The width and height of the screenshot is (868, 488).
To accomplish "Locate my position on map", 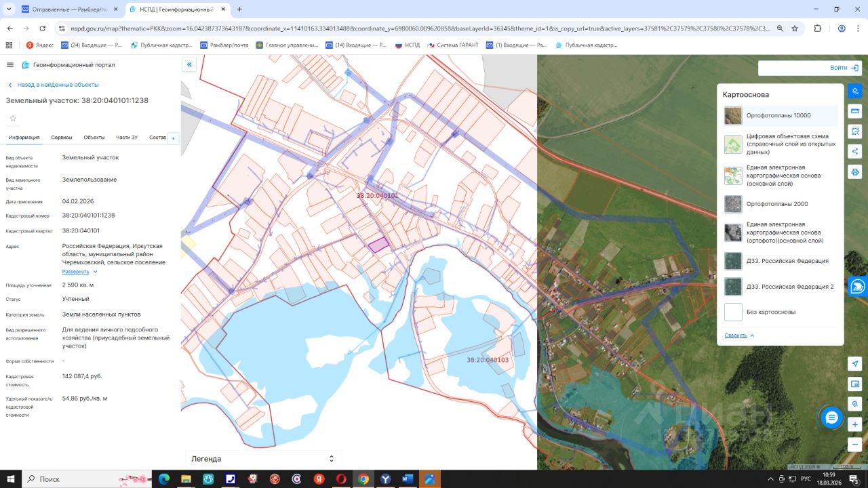I will 855,364.
